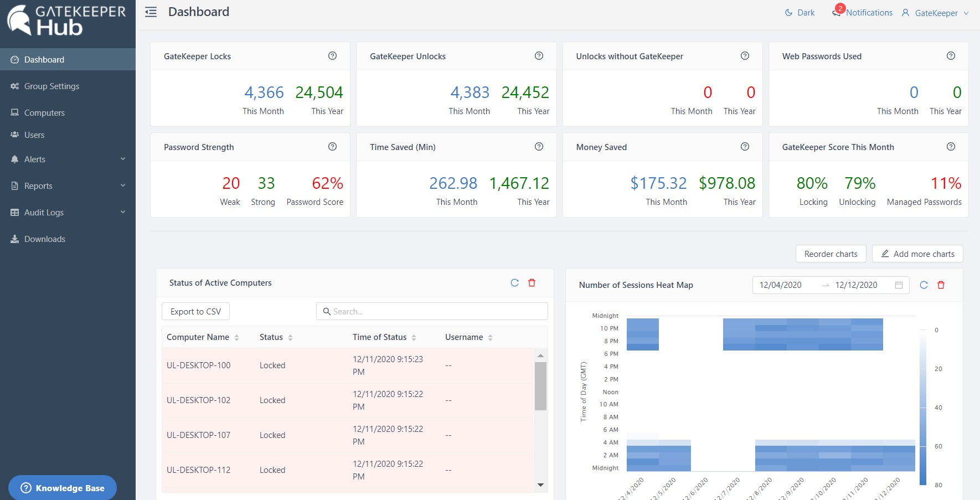Refresh Number of Sessions Heat Map
This screenshot has height=500, width=980.
[x=924, y=285]
